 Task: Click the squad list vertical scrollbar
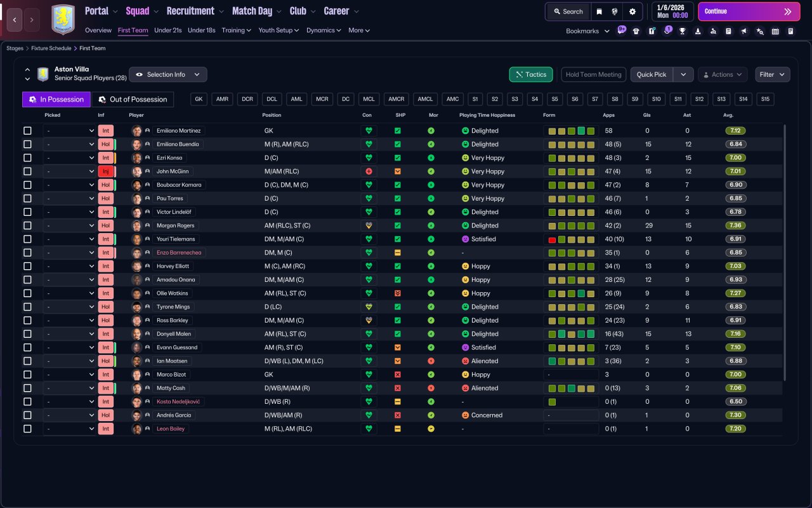785,253
